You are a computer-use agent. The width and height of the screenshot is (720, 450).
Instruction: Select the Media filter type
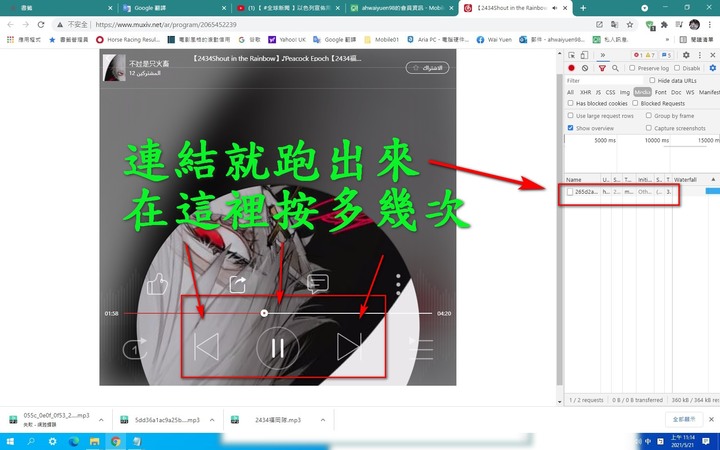coord(642,92)
